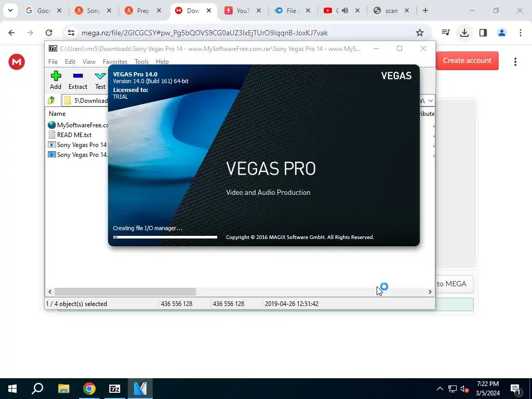Select the MySoftwareFree.com file row
The height and width of the screenshot is (399, 532).
pyautogui.click(x=78, y=125)
